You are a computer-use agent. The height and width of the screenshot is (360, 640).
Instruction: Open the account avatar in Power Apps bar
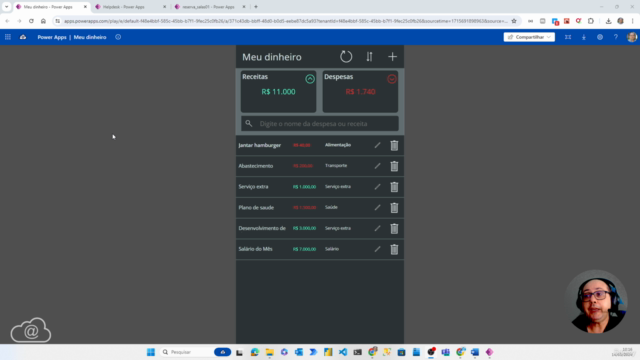coord(632,37)
